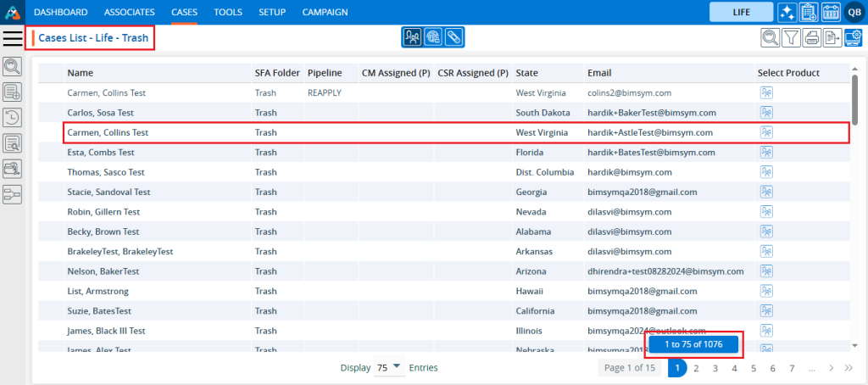Screen dimensions: 868x385
Task: Click the history clock icon in sidebar
Action: click(13, 118)
